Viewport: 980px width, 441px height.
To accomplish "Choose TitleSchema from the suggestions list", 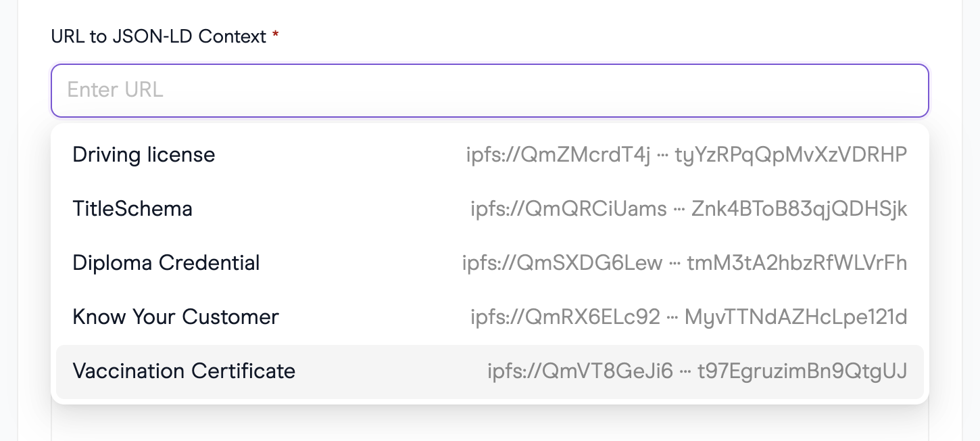I will [490, 209].
